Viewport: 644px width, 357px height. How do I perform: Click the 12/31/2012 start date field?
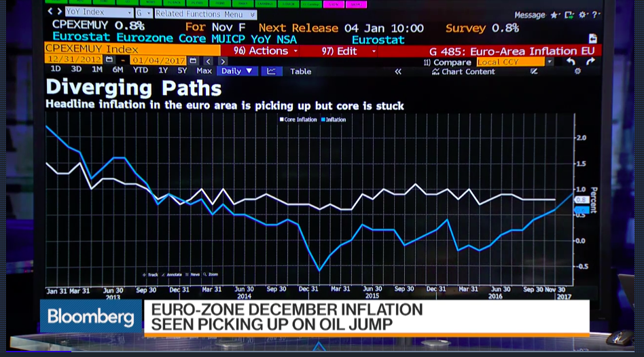coord(74,60)
